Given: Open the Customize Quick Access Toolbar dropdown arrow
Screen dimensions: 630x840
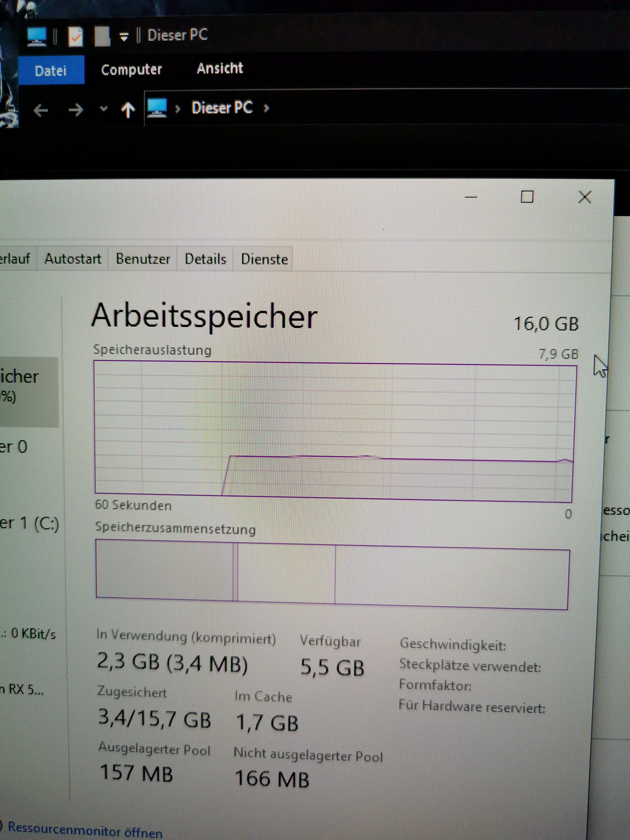Looking at the screenshot, I should pyautogui.click(x=124, y=37).
